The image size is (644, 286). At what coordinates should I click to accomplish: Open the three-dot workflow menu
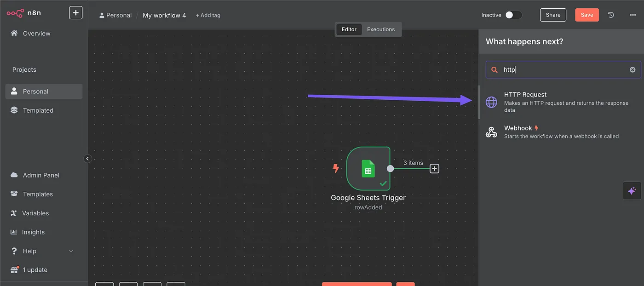pos(633,15)
